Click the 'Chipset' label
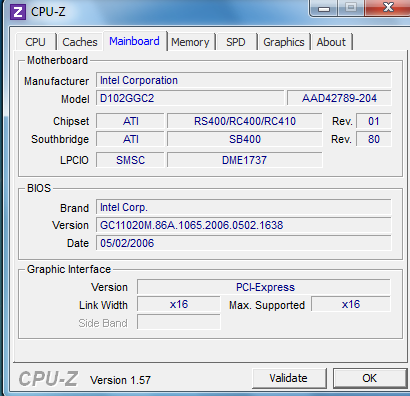Viewport: 410px width, 396px height. point(71,121)
